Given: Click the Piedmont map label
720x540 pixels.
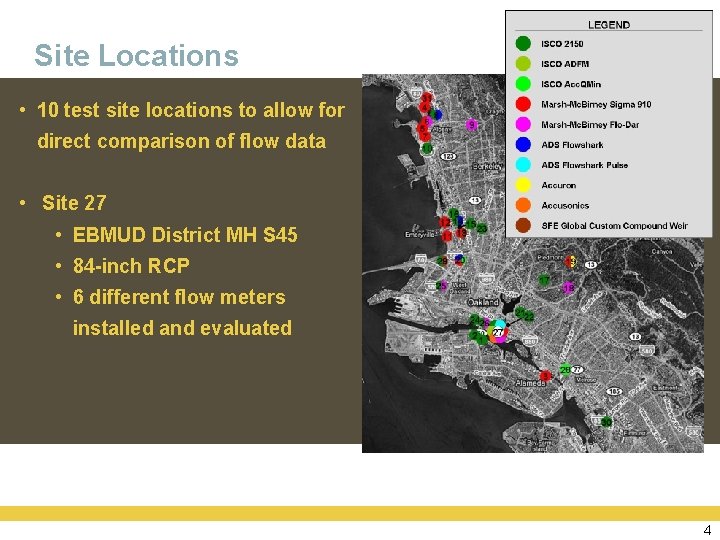Looking at the screenshot, I should click(x=550, y=258).
